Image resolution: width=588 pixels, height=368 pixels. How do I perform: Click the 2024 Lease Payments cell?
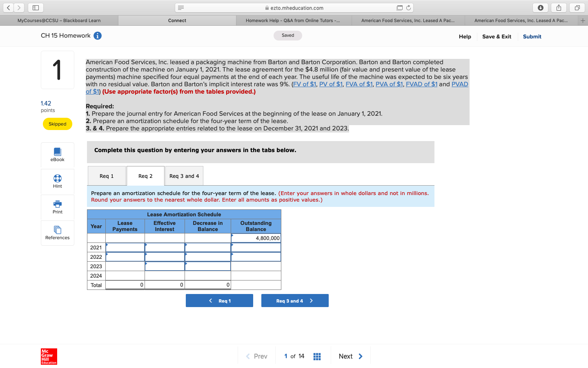[125, 276]
